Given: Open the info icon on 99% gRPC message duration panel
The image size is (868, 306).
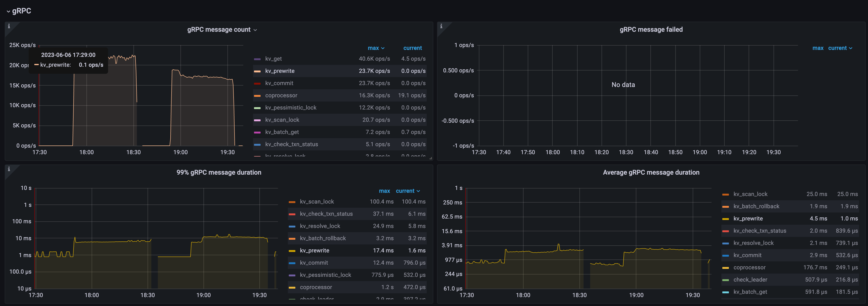Looking at the screenshot, I should 9,169.
